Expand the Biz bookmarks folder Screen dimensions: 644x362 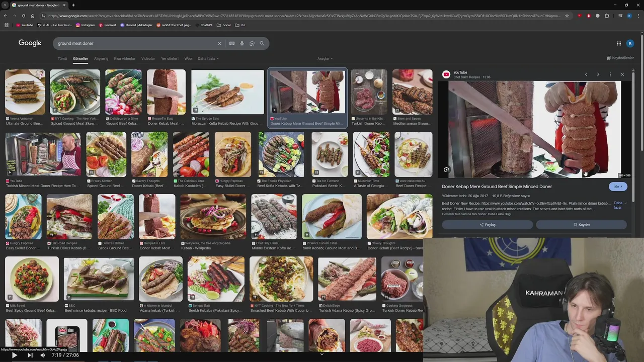click(240, 25)
